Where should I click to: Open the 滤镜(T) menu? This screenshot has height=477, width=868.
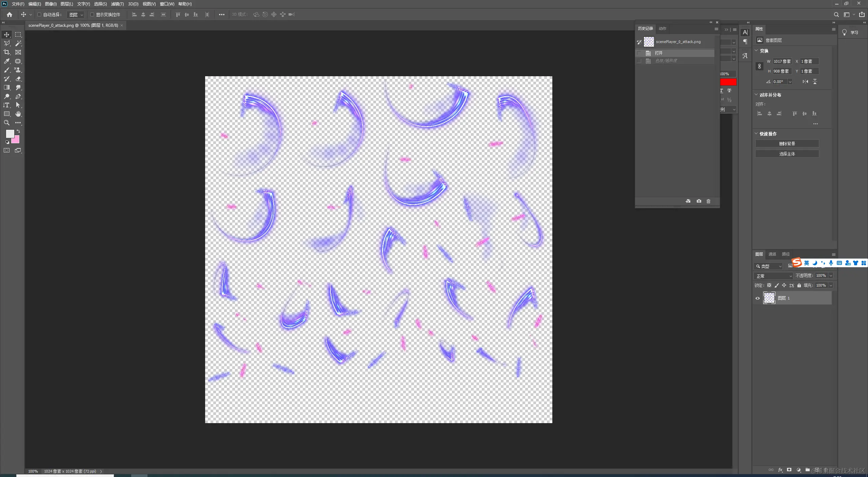point(117,4)
